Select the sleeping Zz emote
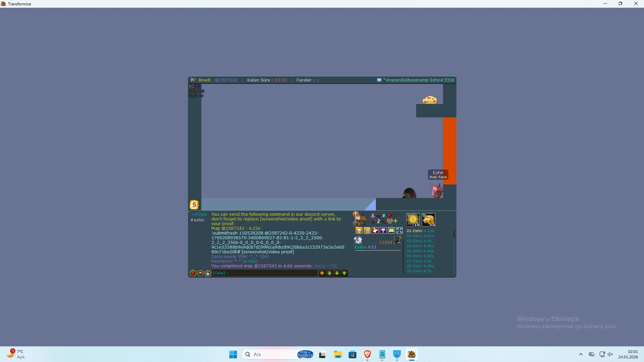 tap(378, 221)
